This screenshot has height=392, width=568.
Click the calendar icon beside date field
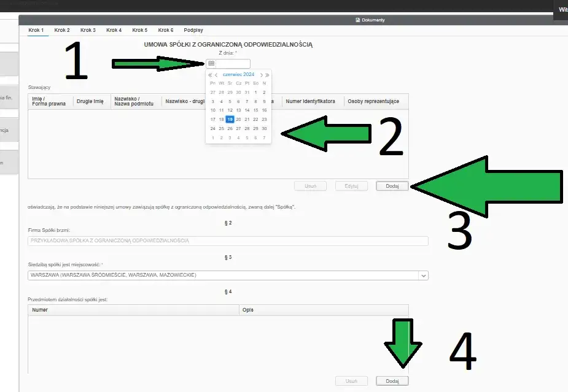click(211, 64)
